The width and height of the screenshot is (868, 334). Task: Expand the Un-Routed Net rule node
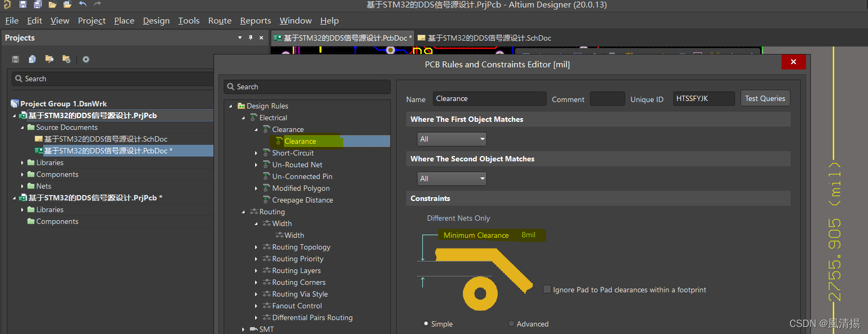tap(256, 165)
